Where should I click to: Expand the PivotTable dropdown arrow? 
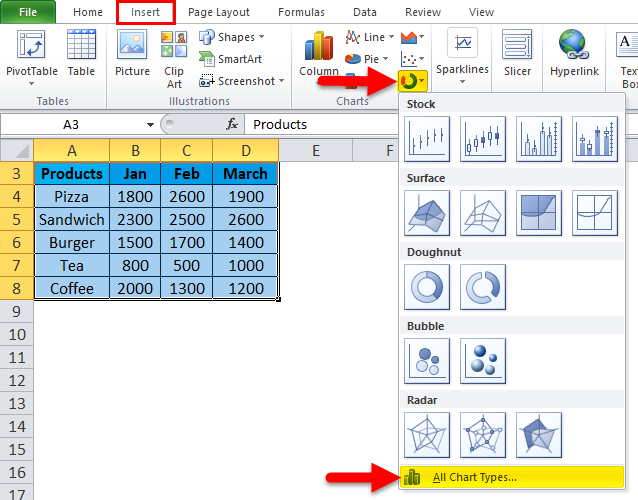point(31,84)
